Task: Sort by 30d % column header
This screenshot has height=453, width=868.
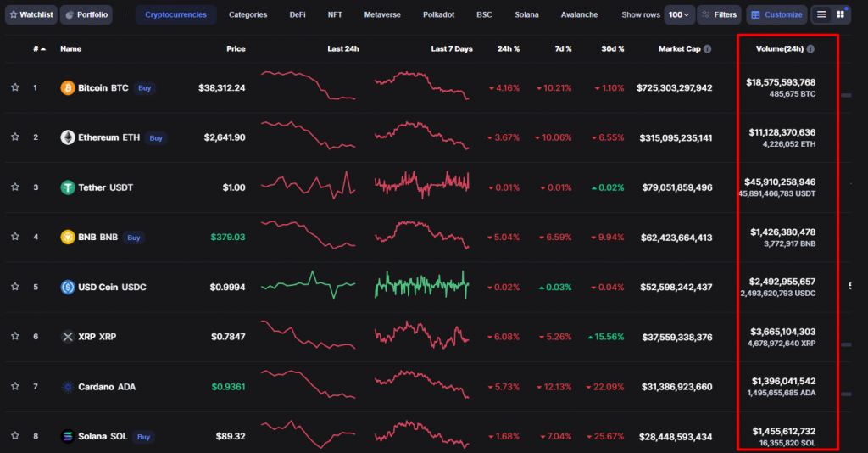Action: tap(613, 48)
